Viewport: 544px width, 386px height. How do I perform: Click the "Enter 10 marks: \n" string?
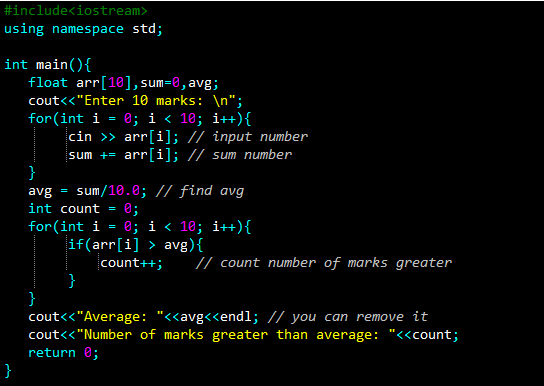(156, 101)
